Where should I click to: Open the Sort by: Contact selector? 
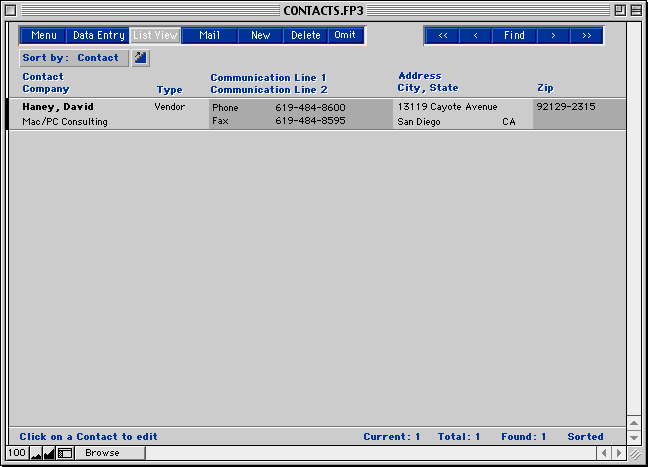coord(74,58)
